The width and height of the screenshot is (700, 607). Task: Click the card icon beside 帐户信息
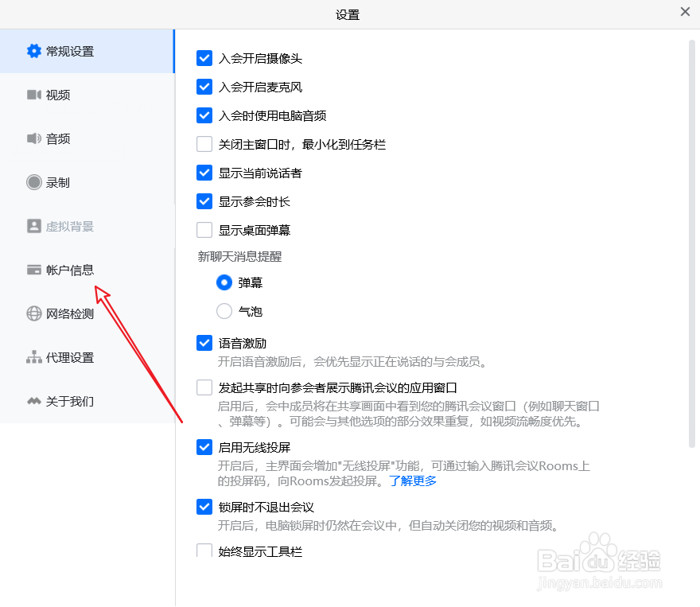pos(34,270)
